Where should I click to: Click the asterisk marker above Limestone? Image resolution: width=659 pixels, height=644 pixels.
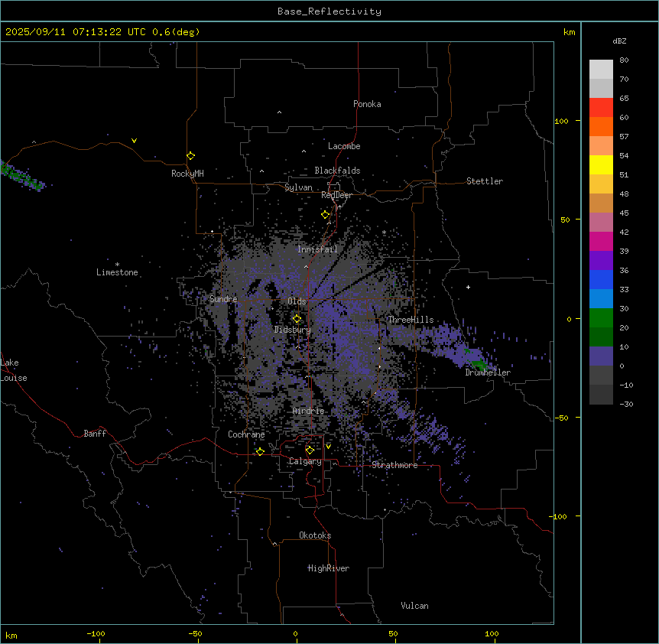click(x=117, y=265)
